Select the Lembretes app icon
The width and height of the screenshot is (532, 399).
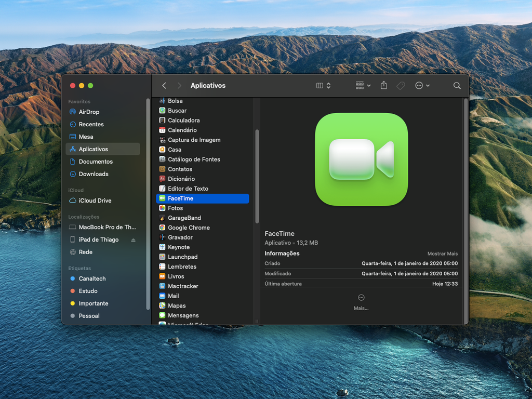click(x=162, y=267)
